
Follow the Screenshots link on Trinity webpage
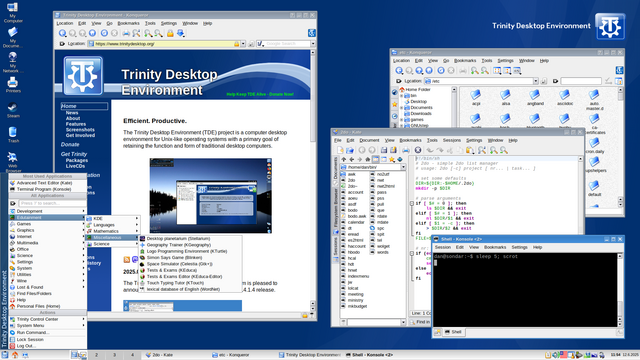80,130
